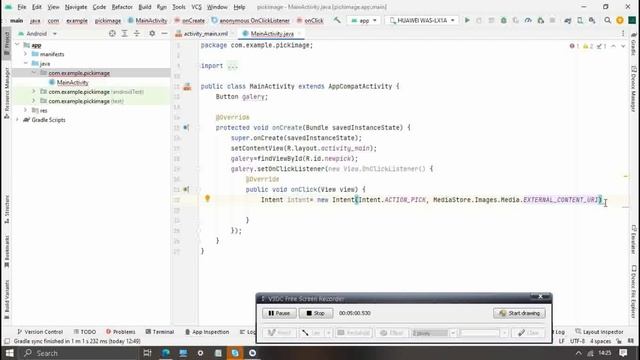640x360 pixels.
Task: Toggle the Structure side panel
Action: tap(7, 209)
